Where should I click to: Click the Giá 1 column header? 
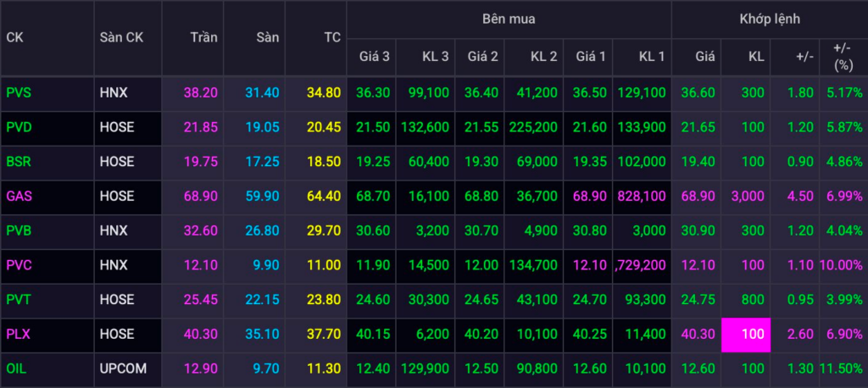[x=591, y=57]
